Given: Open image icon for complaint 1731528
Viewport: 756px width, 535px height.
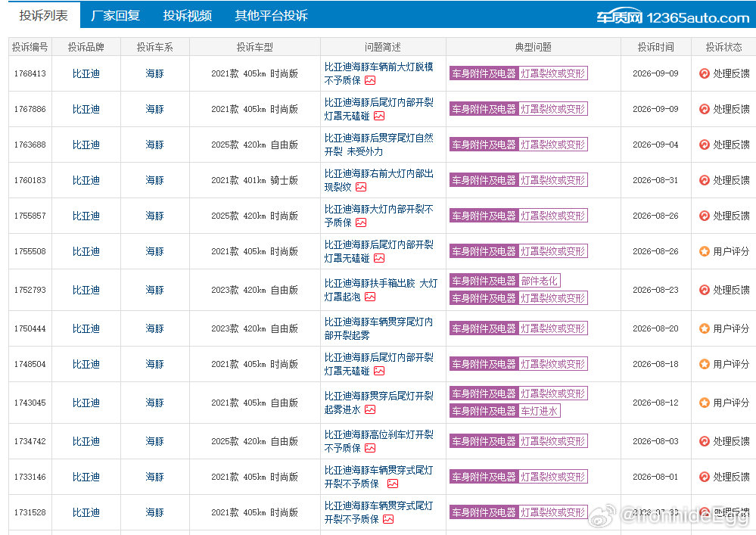Looking at the screenshot, I should click(x=388, y=520).
